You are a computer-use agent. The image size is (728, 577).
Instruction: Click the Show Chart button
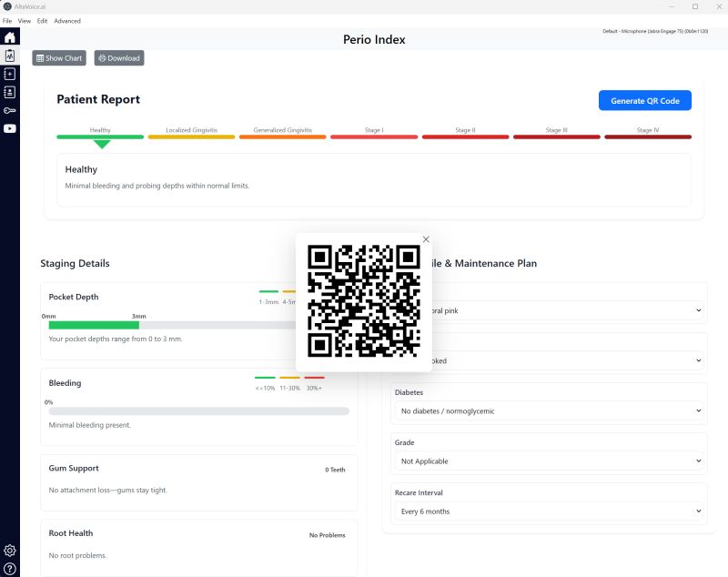59,58
